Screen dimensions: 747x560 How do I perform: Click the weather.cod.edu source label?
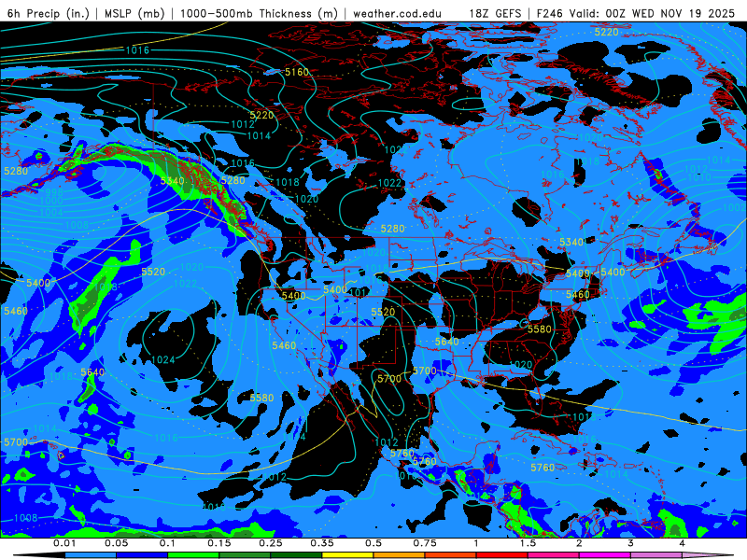click(398, 13)
